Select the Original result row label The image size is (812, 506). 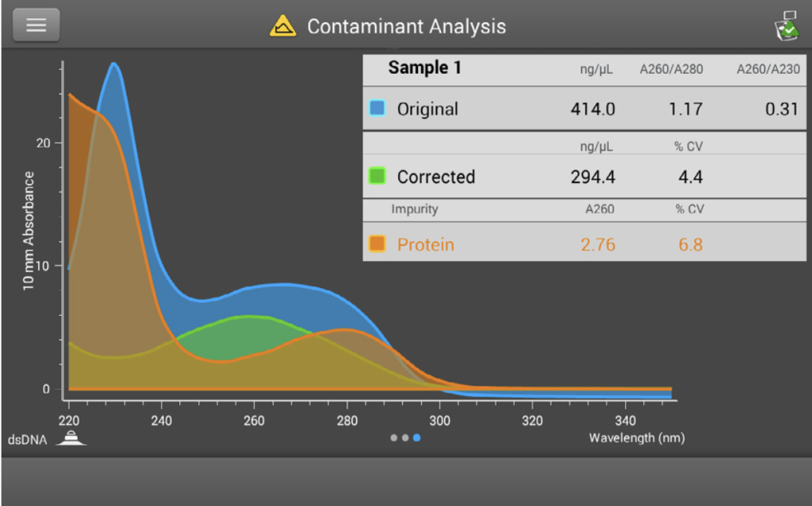427,109
